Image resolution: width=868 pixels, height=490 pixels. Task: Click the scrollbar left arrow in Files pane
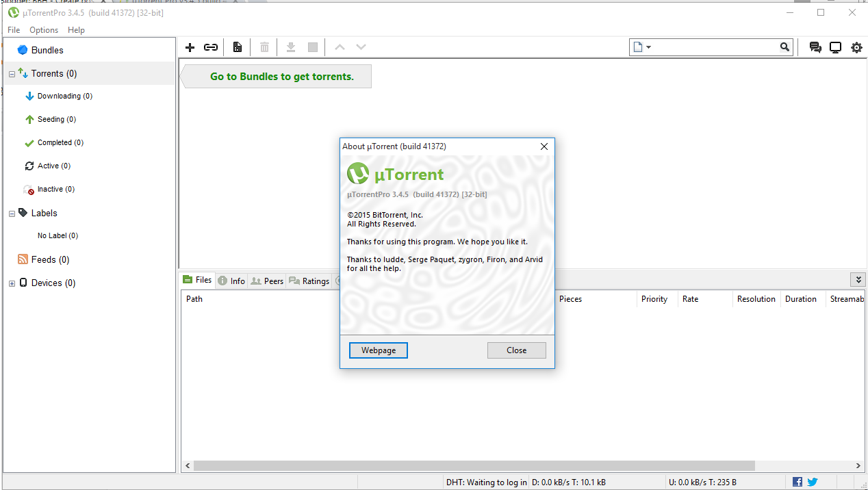(187, 465)
